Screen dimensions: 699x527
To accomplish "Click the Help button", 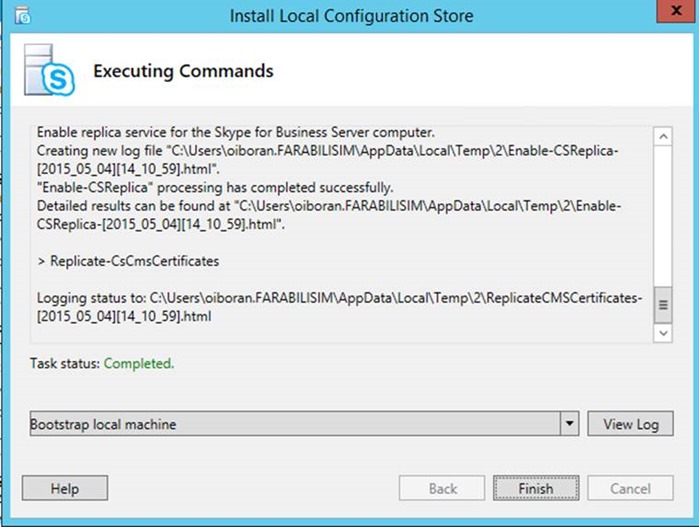I will point(65,488).
